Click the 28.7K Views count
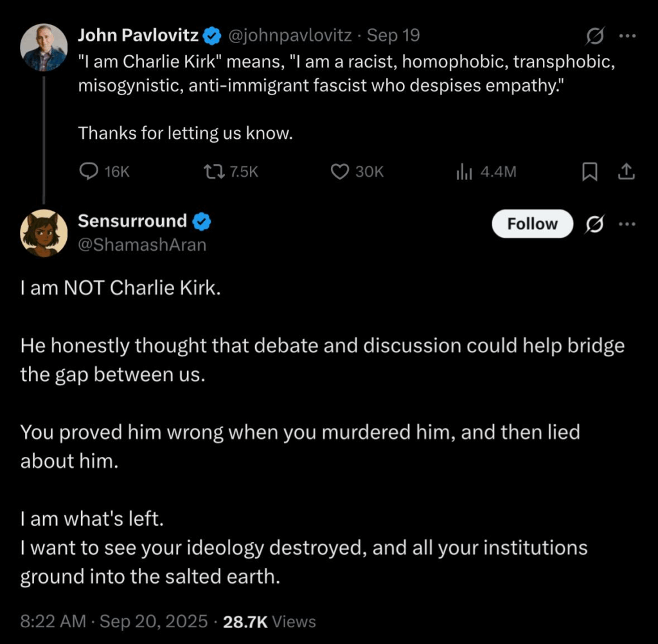658x644 pixels. pyautogui.click(x=269, y=622)
